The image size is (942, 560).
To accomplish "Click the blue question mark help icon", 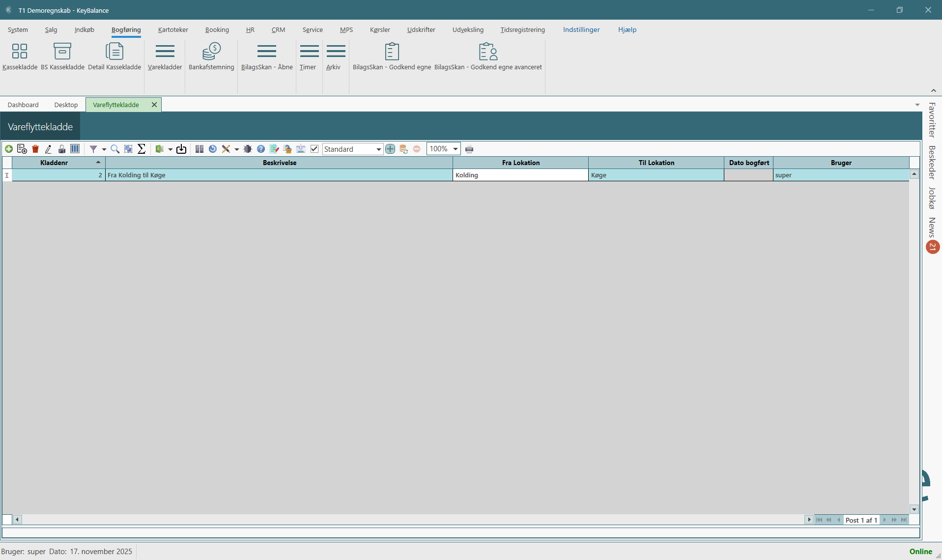I will [261, 149].
